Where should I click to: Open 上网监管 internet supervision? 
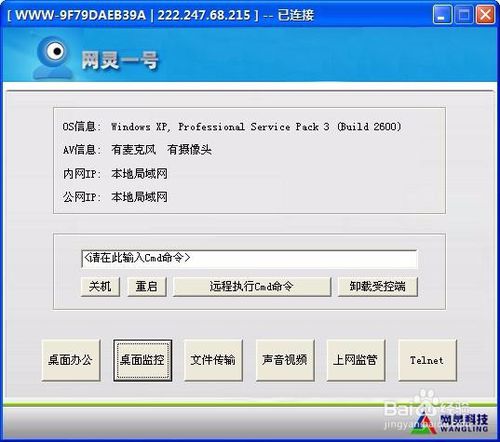tap(356, 360)
